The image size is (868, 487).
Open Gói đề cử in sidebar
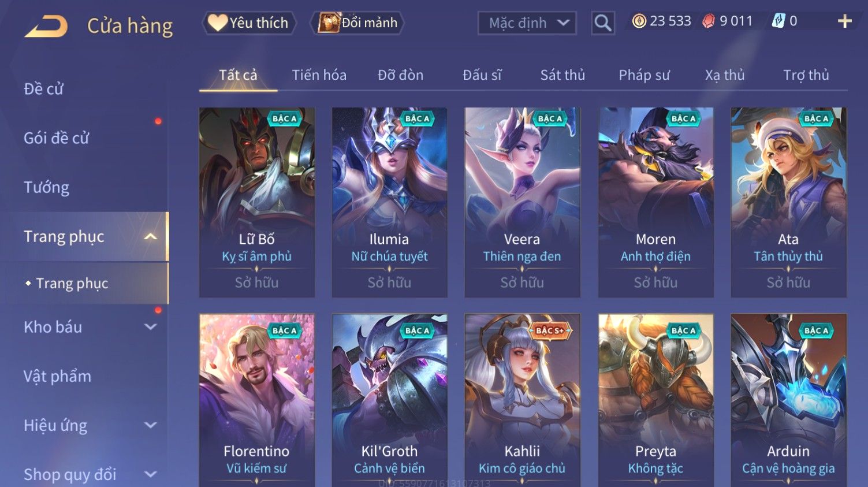[57, 138]
